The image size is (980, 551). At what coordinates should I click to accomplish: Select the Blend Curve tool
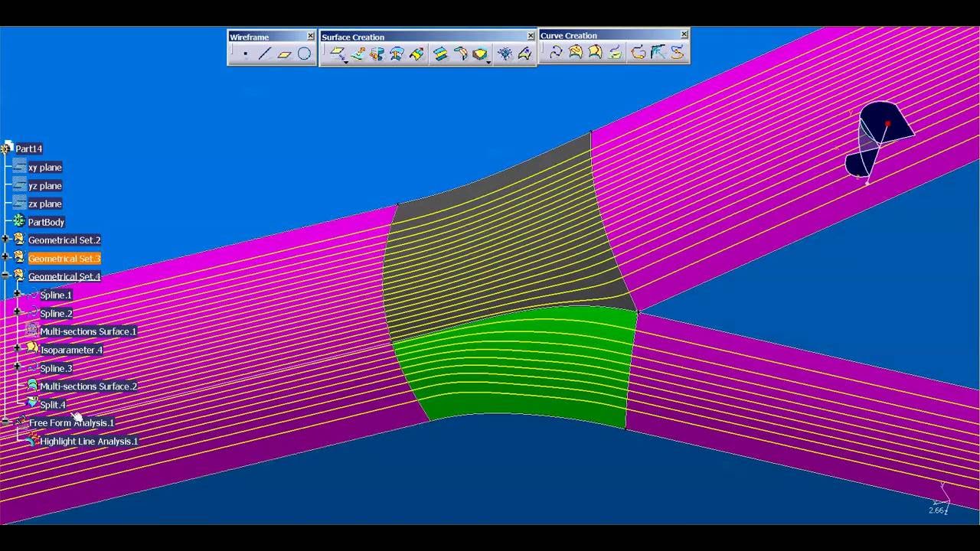638,52
